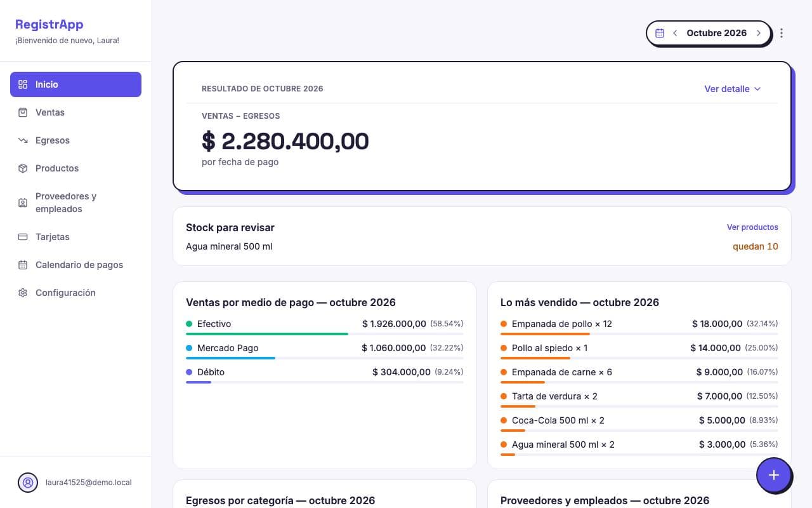The image size is (812, 508).
Task: Open the three-dot more options menu
Action: pos(782,33)
